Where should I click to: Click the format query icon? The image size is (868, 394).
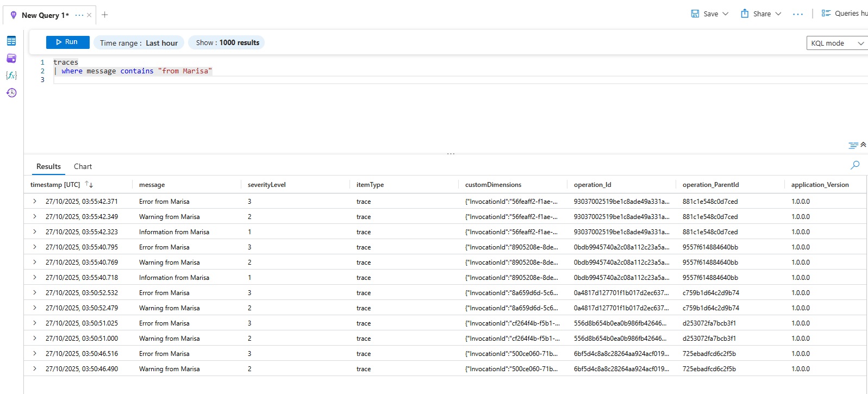(x=853, y=145)
